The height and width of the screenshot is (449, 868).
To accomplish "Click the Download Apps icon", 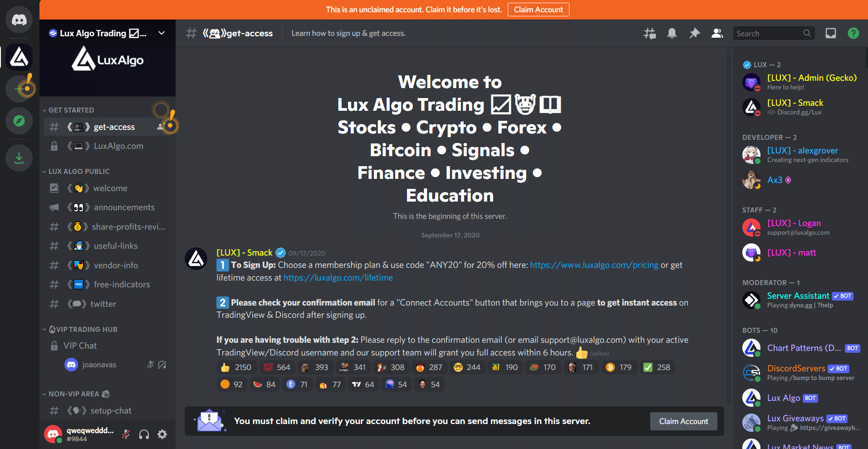I will coord(19,158).
